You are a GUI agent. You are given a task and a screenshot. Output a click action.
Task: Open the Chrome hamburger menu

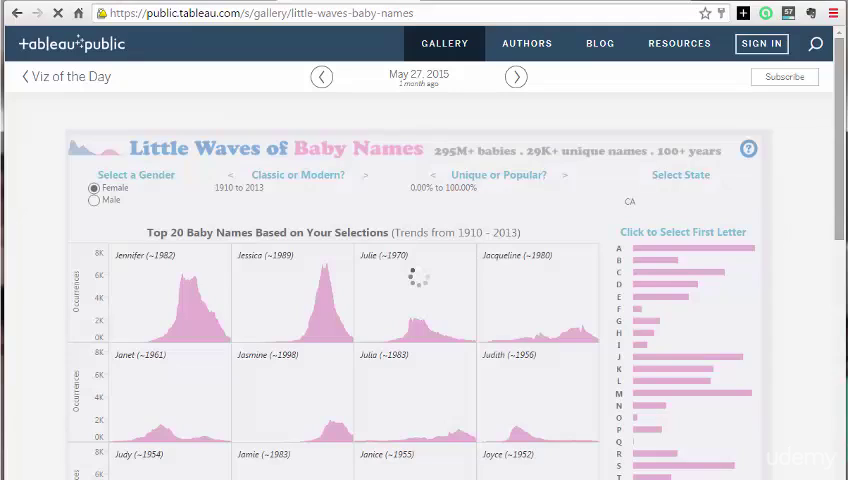click(x=833, y=14)
